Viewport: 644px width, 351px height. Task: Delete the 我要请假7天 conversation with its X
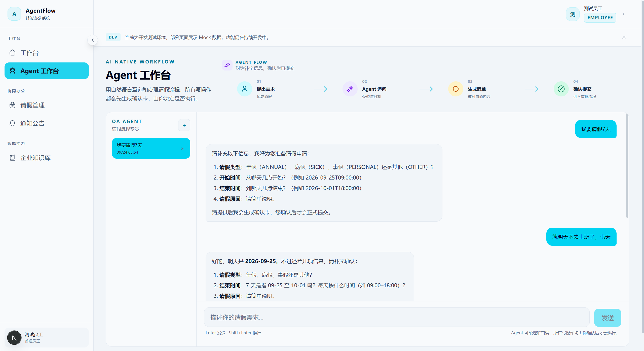(x=182, y=149)
